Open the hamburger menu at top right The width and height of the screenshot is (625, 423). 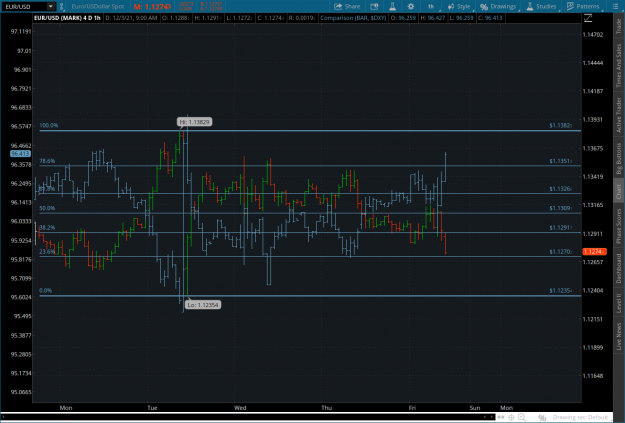(x=616, y=6)
